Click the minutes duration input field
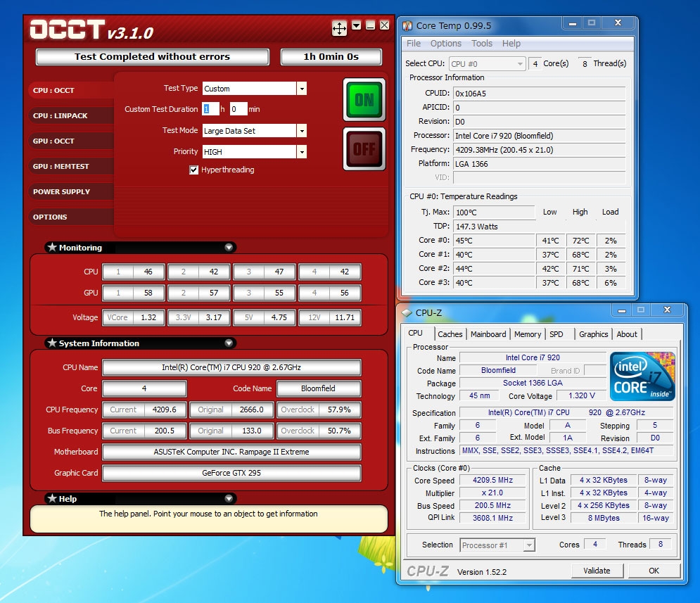 tap(238, 109)
